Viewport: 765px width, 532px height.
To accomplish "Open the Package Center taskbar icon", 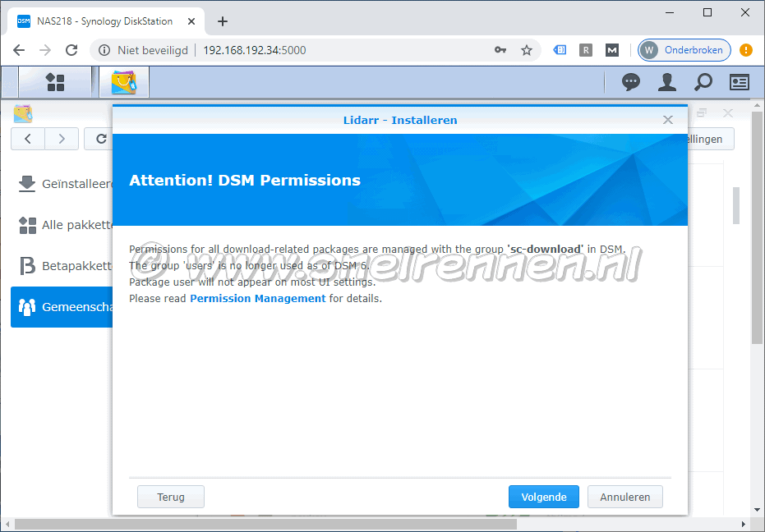I will [124, 82].
